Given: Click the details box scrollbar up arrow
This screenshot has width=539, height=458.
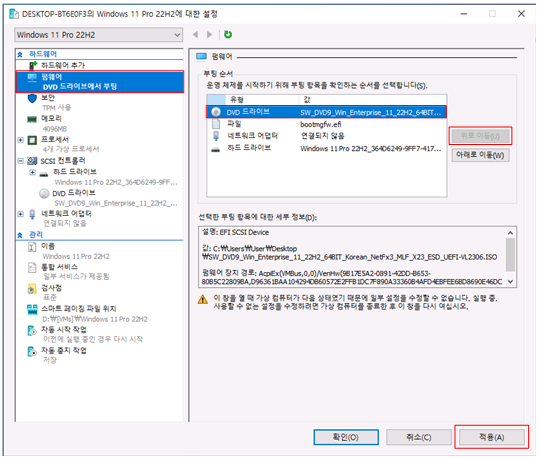Looking at the screenshot, I should (x=510, y=233).
